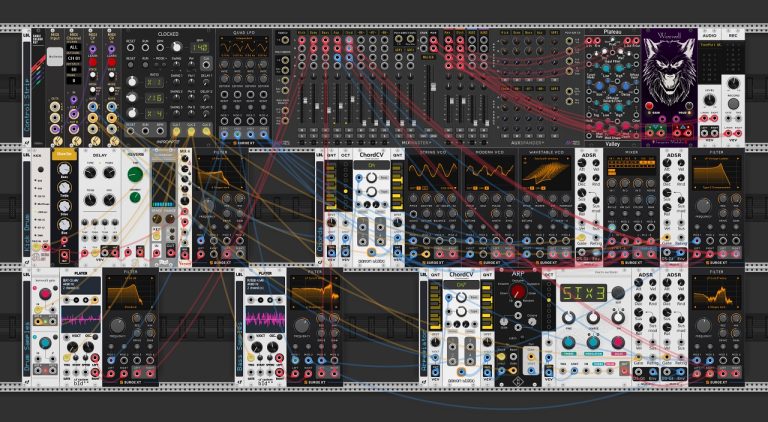
Task: Click the Drum Sampler red knob
Action: click(45, 294)
